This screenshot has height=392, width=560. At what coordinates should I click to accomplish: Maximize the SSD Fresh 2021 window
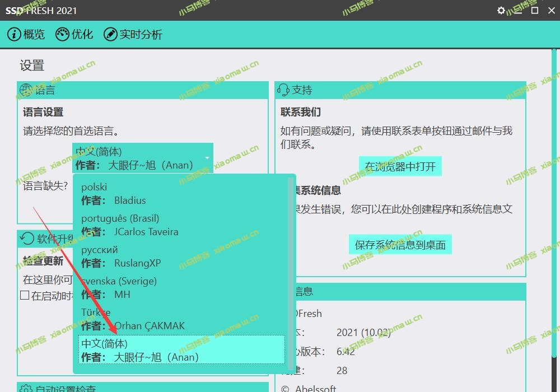[x=535, y=10]
